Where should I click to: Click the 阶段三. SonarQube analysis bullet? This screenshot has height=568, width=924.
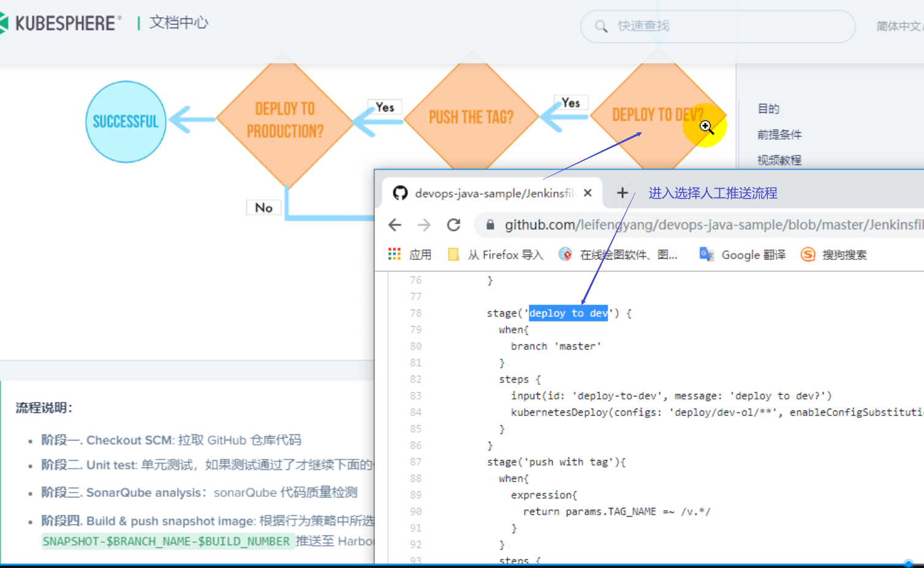point(199,493)
